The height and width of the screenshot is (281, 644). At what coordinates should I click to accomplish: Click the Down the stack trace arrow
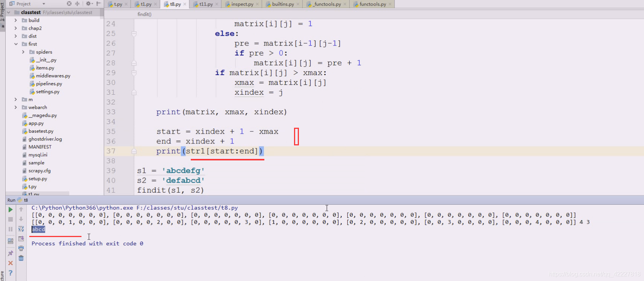pos(21,219)
